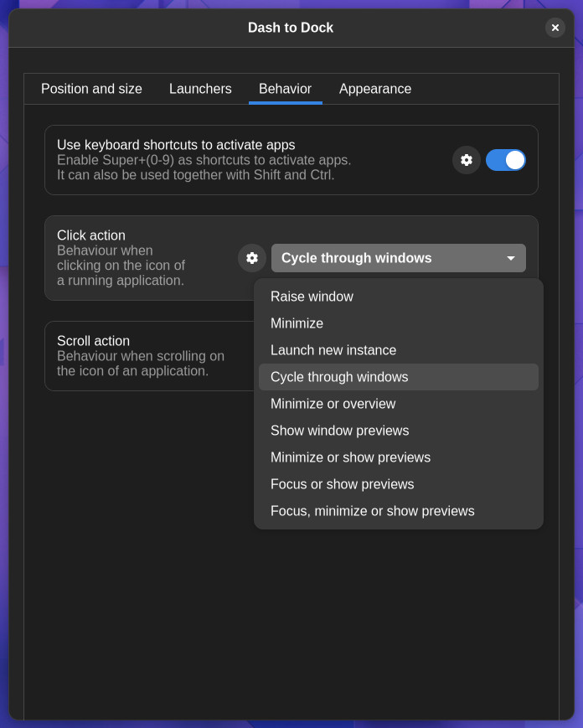The image size is (583, 728).
Task: Close the Dash to Dock window
Action: pos(555,28)
